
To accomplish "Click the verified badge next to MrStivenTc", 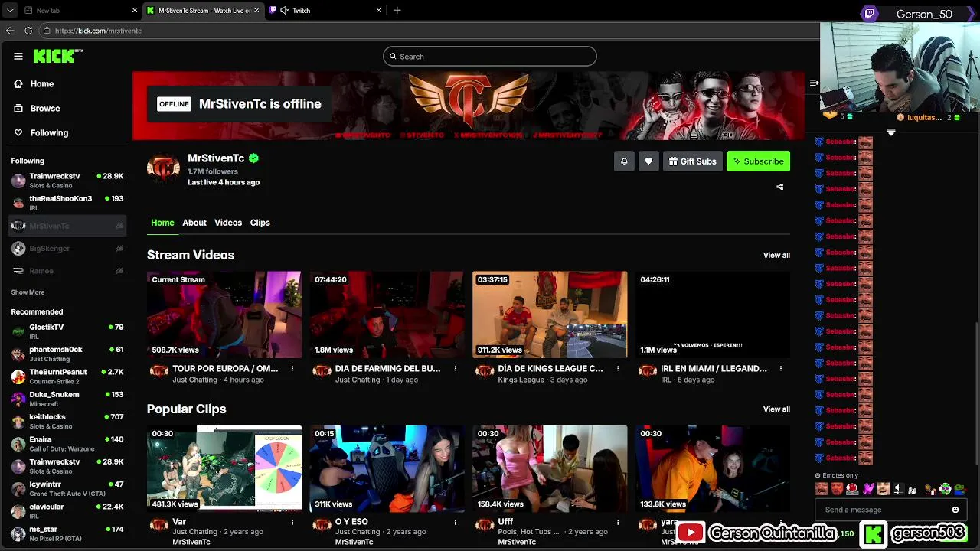I will (253, 158).
